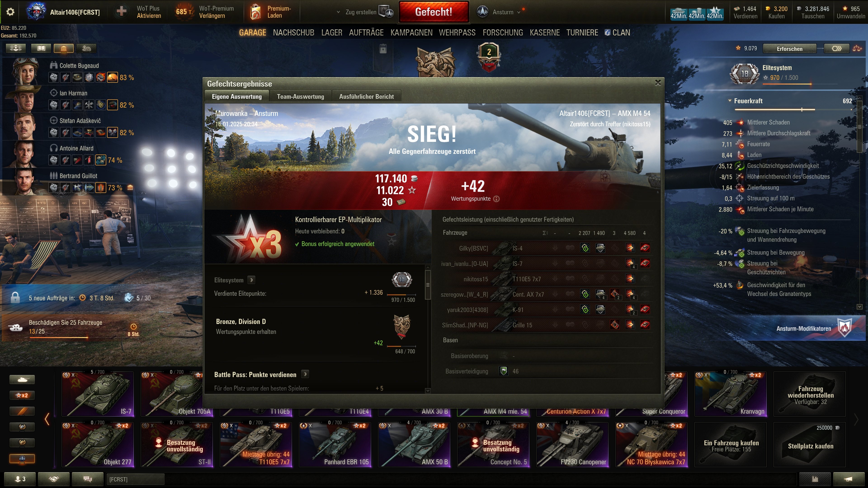Screen dimensions: 868x488
Task: Expand the Elitesystem details arrow
Action: (251, 280)
